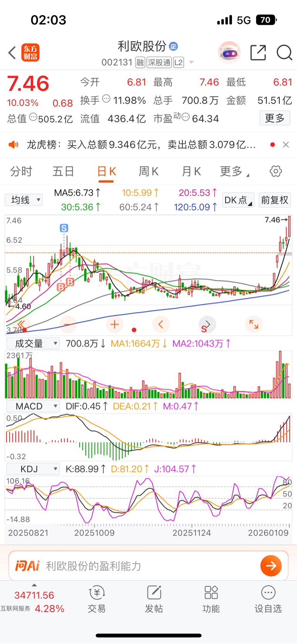
Task: Tap the 002131 stock code
Action: point(117,62)
